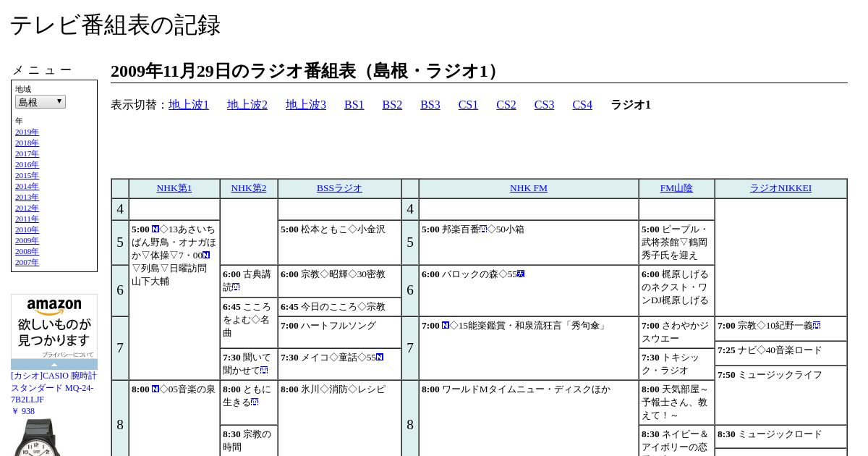
Task: Open the NHK第1 station link
Action: click(x=174, y=188)
